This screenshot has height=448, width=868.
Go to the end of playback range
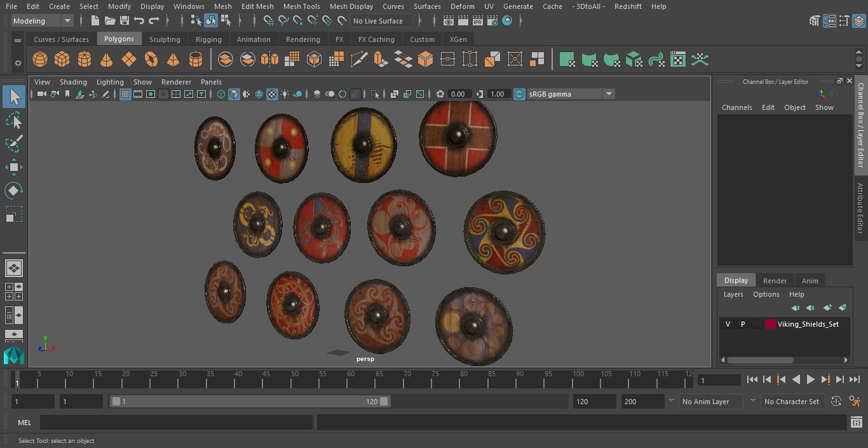click(x=855, y=379)
